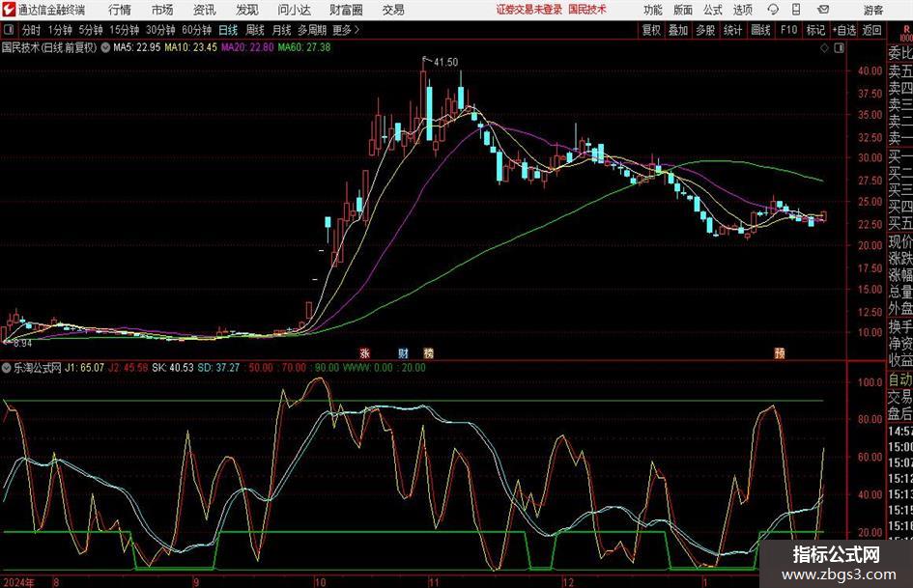Open the mobile phone icon in title bar
Screen dimensions: 913x588
796,10
